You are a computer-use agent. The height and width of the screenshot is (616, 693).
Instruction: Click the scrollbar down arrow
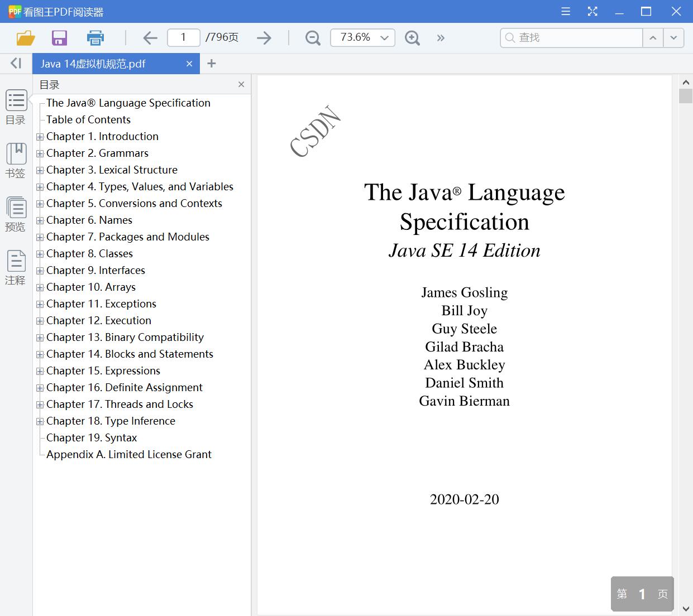(x=686, y=609)
